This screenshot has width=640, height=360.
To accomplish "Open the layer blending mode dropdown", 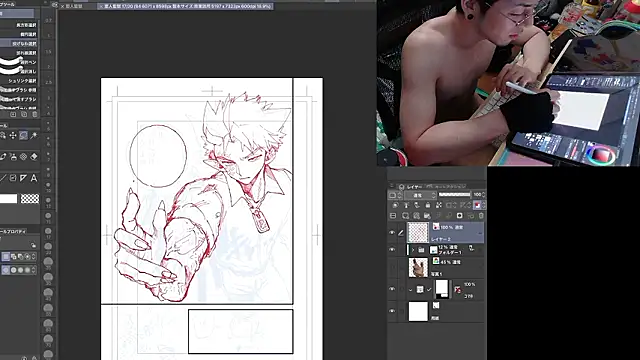I will pyautogui.click(x=420, y=195).
